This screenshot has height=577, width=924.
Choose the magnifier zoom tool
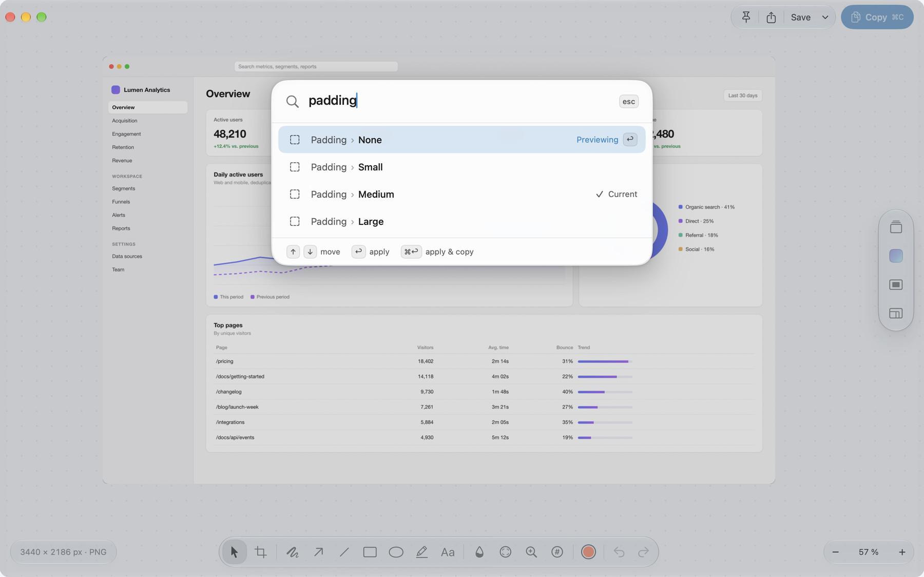531,552
